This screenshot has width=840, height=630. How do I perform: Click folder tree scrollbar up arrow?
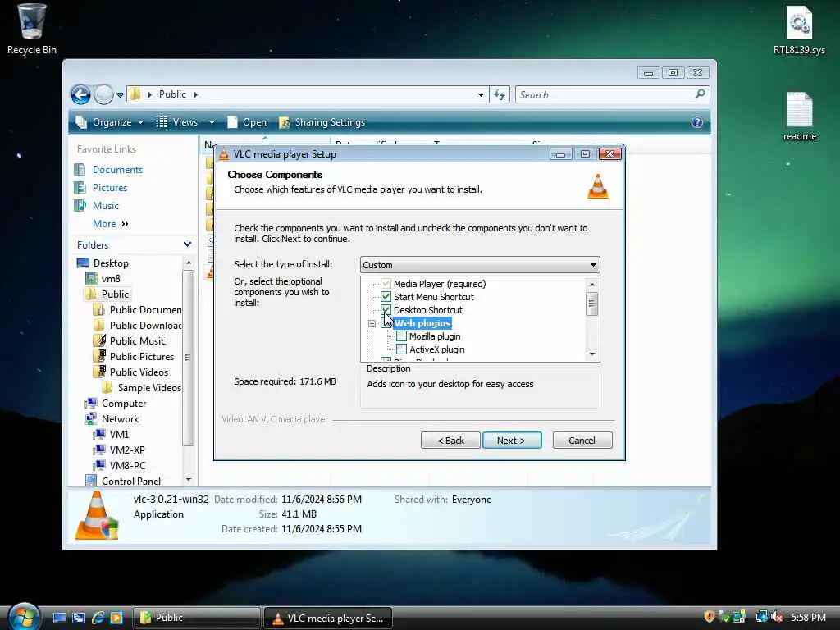(188, 262)
